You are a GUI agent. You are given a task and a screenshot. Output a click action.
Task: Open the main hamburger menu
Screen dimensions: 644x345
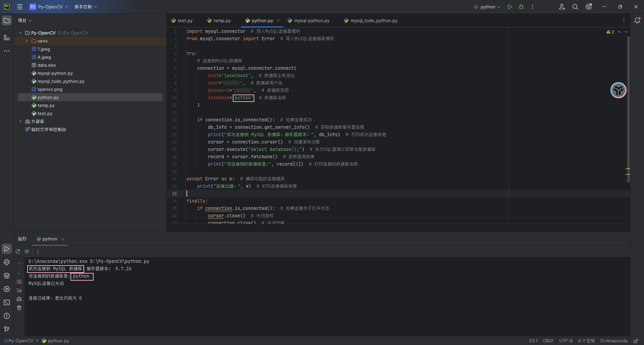point(20,7)
